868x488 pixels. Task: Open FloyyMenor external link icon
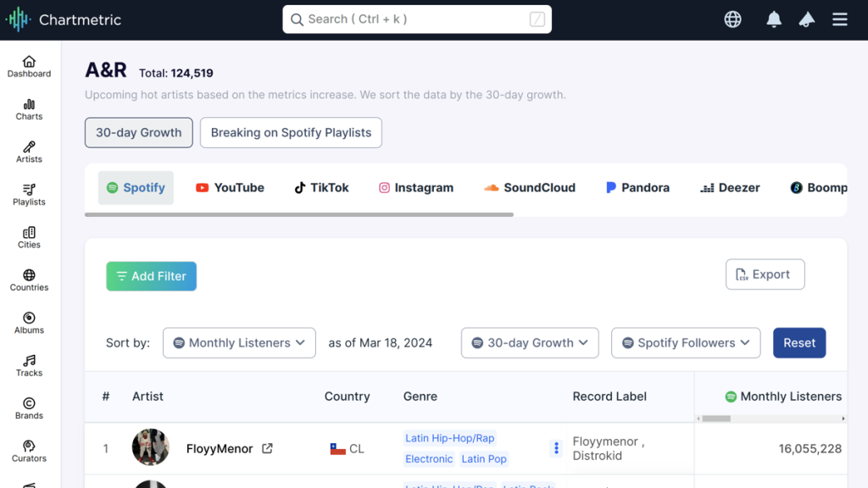[x=267, y=448]
